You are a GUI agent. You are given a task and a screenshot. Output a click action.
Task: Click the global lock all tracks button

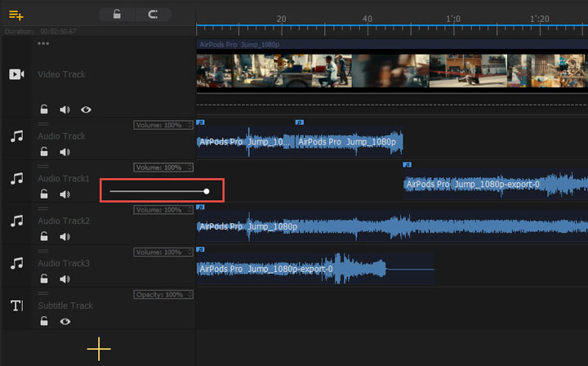tap(117, 14)
